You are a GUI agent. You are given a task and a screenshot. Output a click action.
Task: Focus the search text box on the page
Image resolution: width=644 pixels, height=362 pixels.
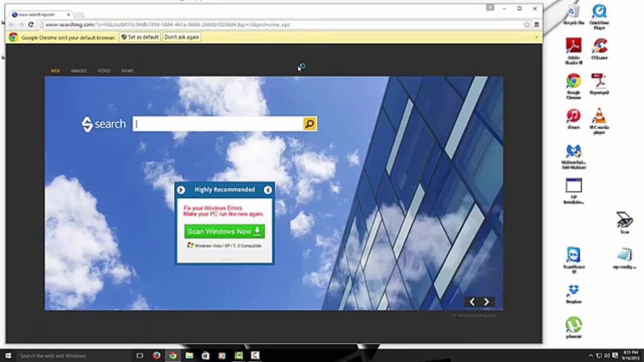[218, 124]
